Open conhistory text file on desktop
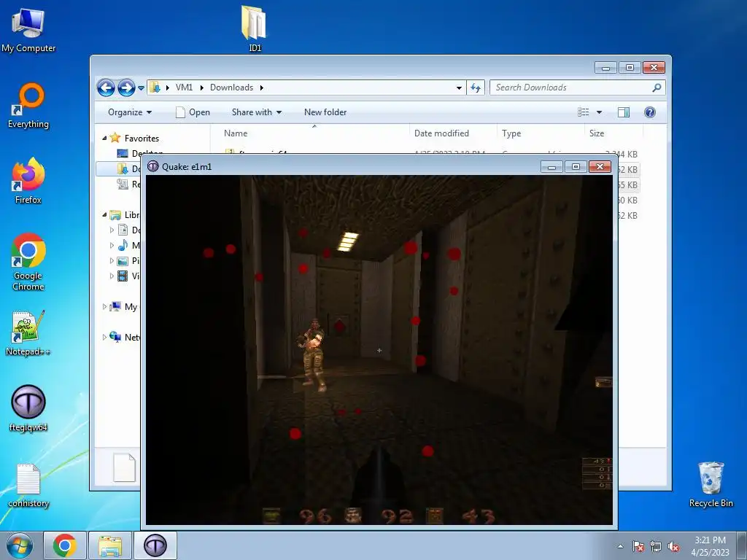This screenshot has height=560, width=747. (x=28, y=486)
